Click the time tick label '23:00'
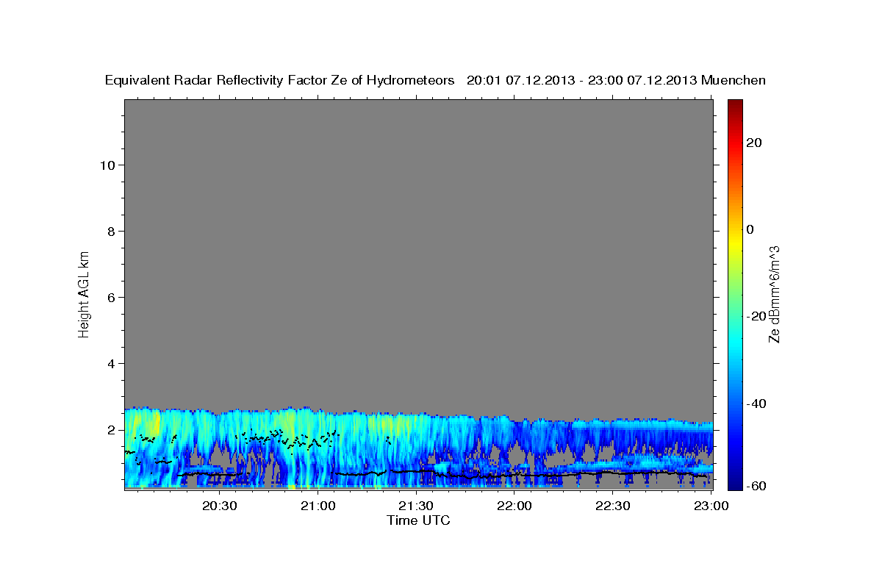882x588 pixels. click(711, 506)
